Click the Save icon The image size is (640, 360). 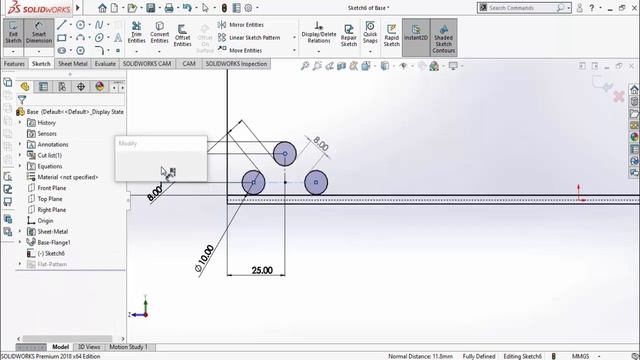(151, 8)
